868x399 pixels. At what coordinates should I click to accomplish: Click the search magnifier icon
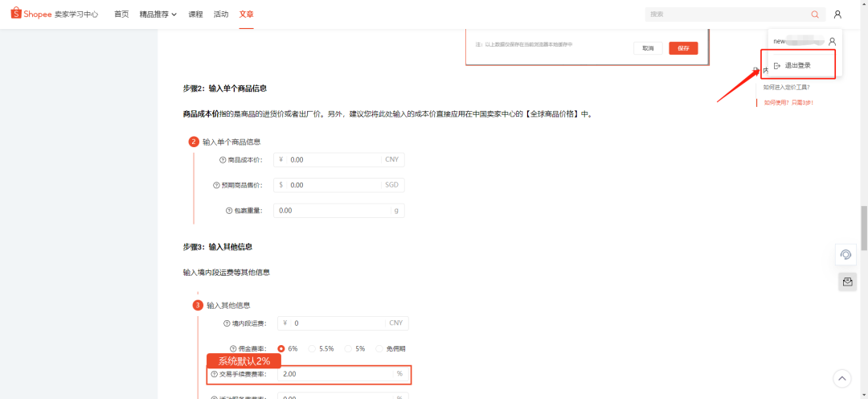(815, 14)
